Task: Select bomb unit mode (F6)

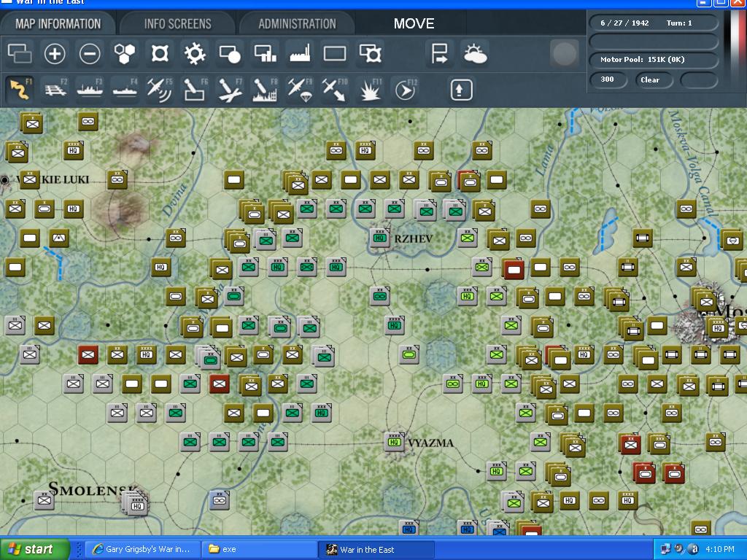Action: click(x=195, y=90)
